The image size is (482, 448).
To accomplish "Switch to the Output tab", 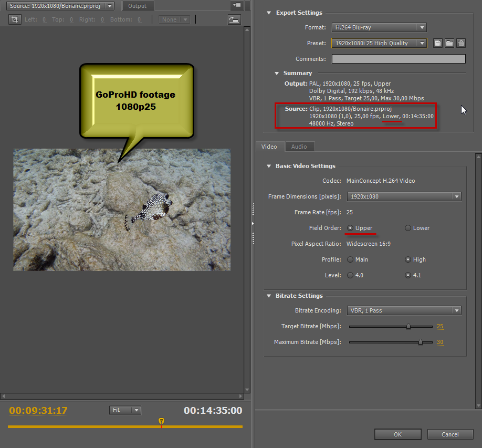I will 138,6.
